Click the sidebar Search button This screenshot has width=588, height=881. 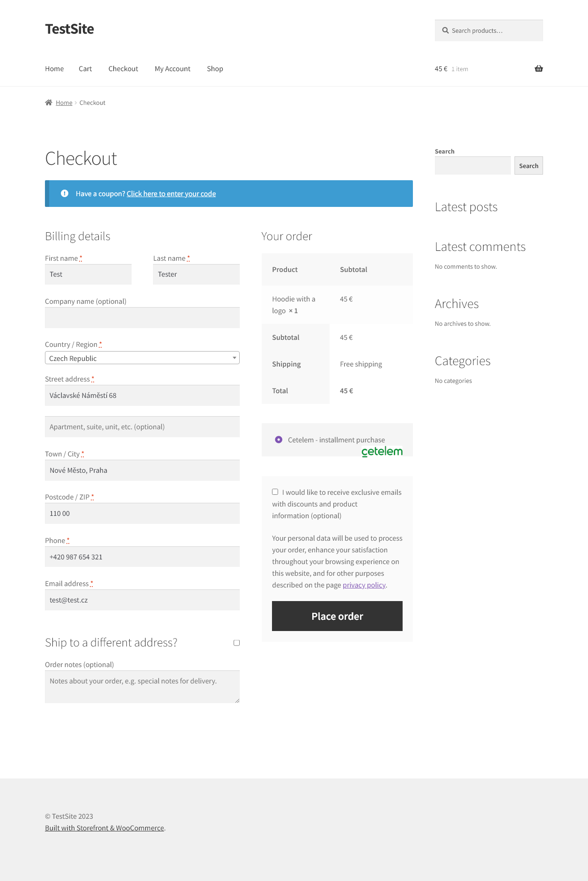tap(529, 166)
